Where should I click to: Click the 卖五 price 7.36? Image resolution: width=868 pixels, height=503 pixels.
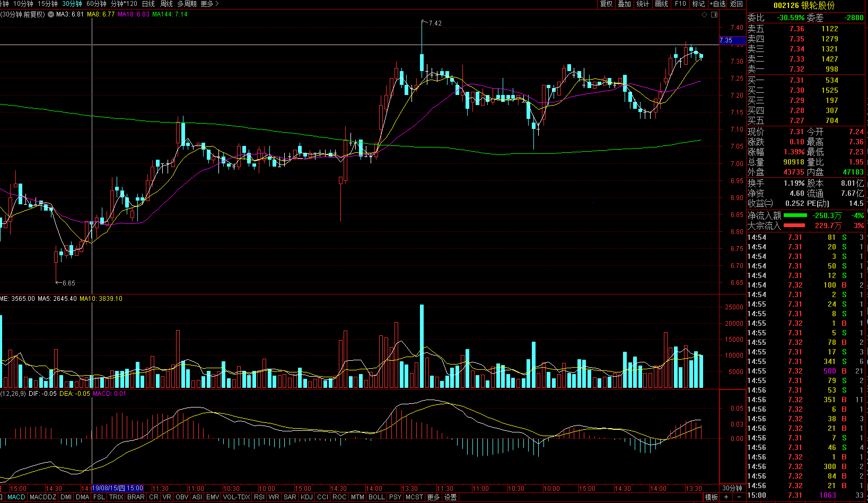click(x=796, y=29)
